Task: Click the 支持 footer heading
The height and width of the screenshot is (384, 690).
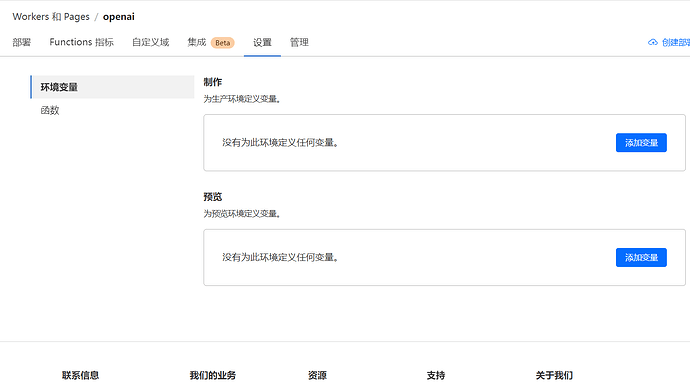Action: click(436, 375)
